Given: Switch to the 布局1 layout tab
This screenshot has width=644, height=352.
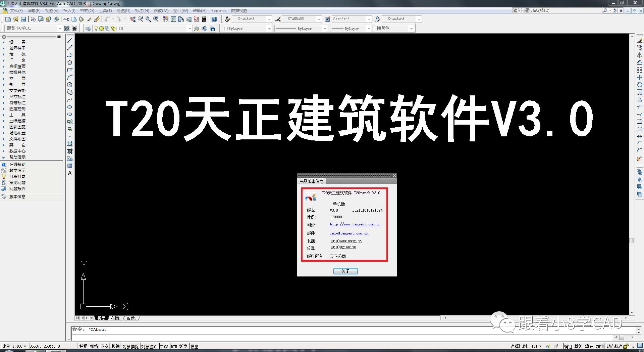Looking at the screenshot, I should tap(116, 318).
